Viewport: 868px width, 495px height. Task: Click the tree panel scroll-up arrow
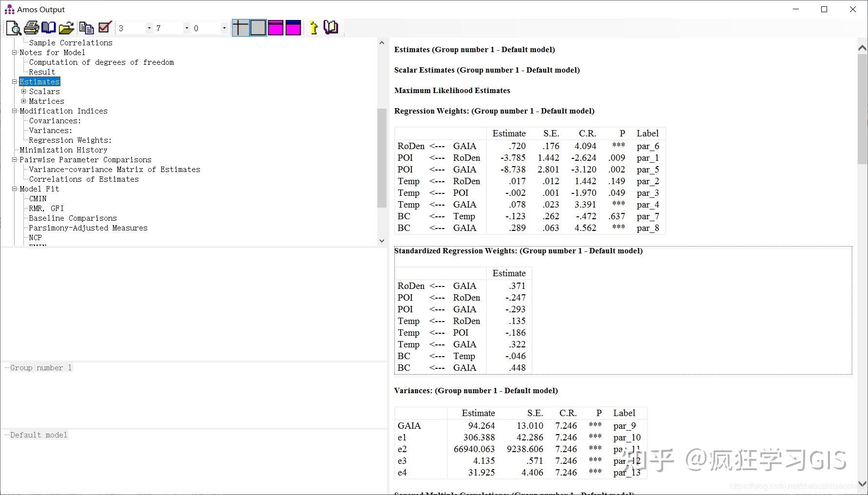(x=382, y=43)
